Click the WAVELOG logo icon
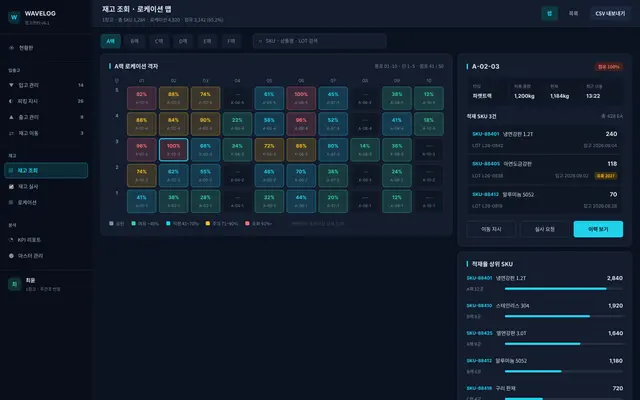 [x=14, y=17]
